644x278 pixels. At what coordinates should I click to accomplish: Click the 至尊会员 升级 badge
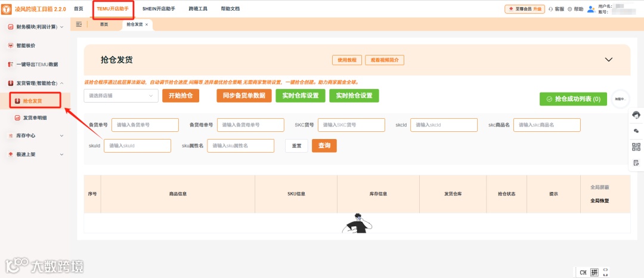(x=525, y=9)
